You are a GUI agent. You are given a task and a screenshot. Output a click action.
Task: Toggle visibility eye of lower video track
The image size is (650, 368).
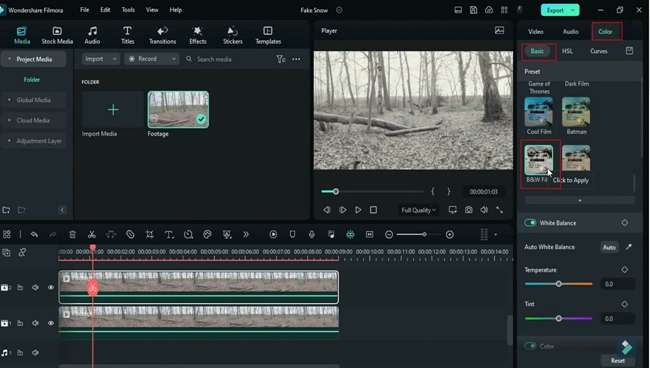coord(51,323)
